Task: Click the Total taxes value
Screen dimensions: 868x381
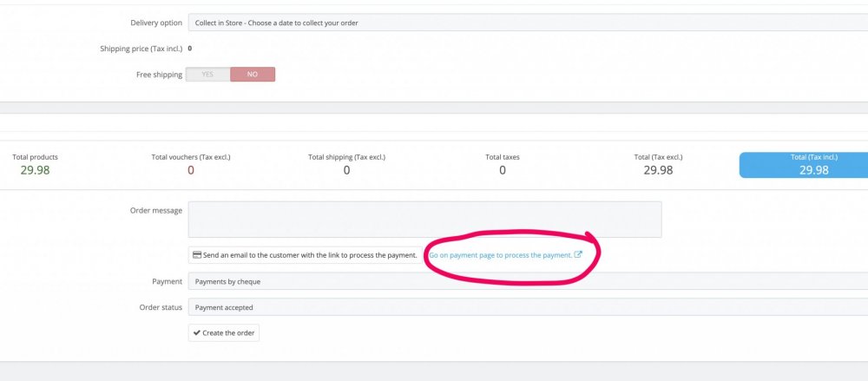Action: pos(503,170)
